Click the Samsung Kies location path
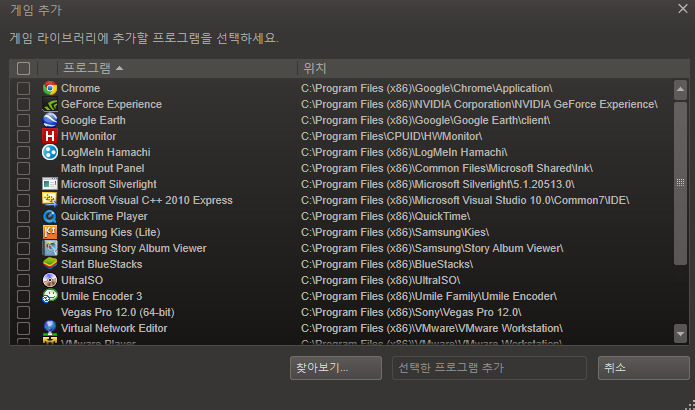This screenshot has height=410, width=695. pyautogui.click(x=395, y=232)
